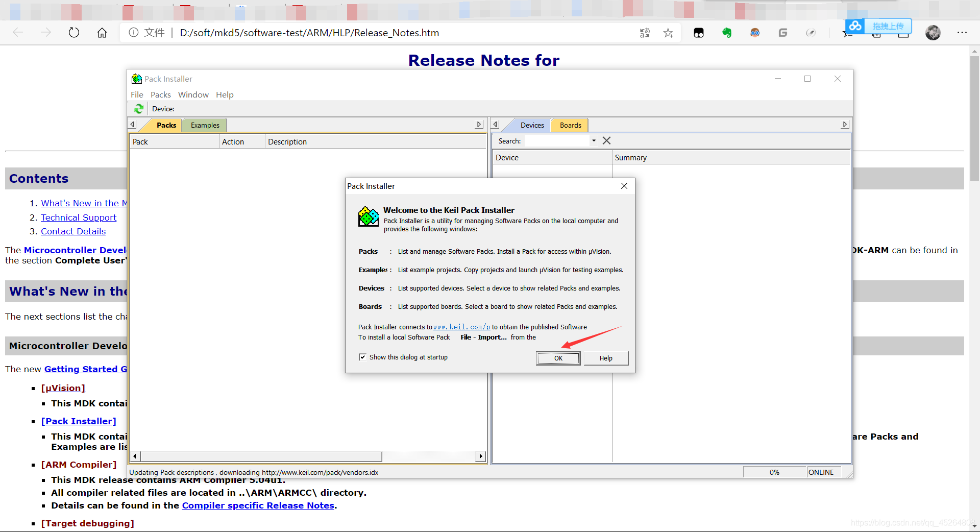
Task: Go to the browser home page
Action: pos(102,33)
